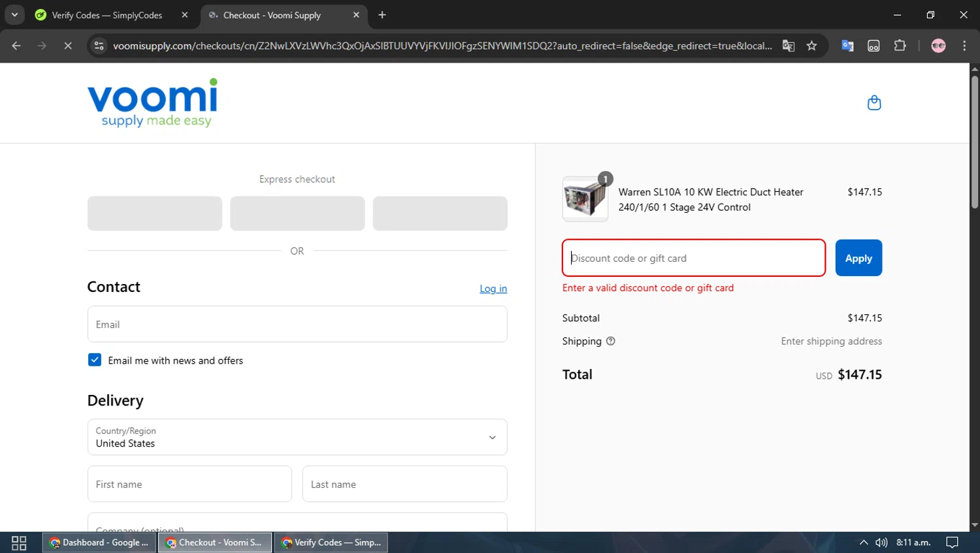Click the scrollbar down arrow
980x553 pixels.
point(975,525)
